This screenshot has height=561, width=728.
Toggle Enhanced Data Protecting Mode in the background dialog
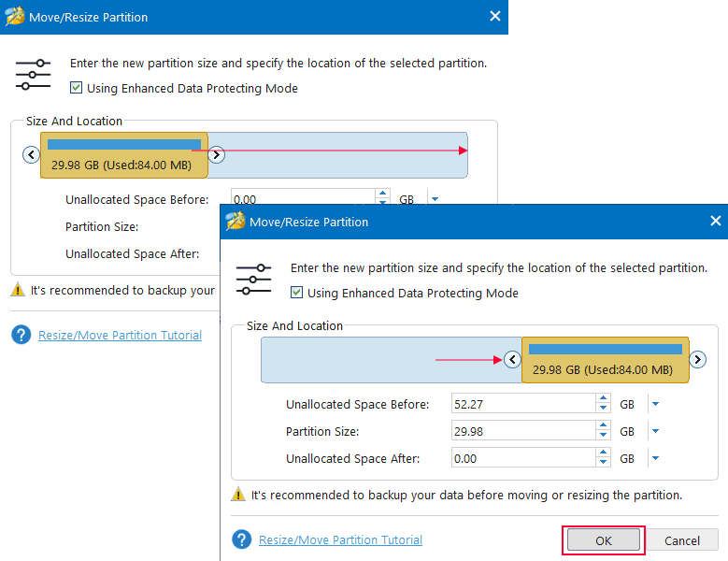click(77, 88)
